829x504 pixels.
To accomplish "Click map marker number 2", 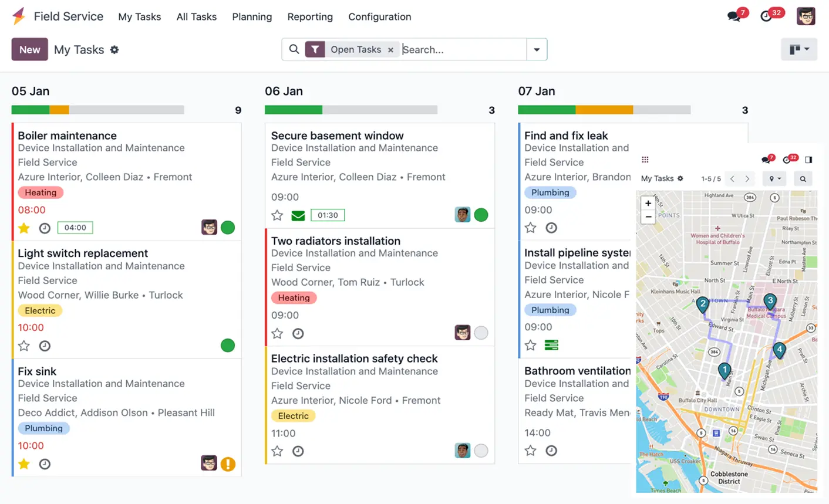I will pos(702,304).
